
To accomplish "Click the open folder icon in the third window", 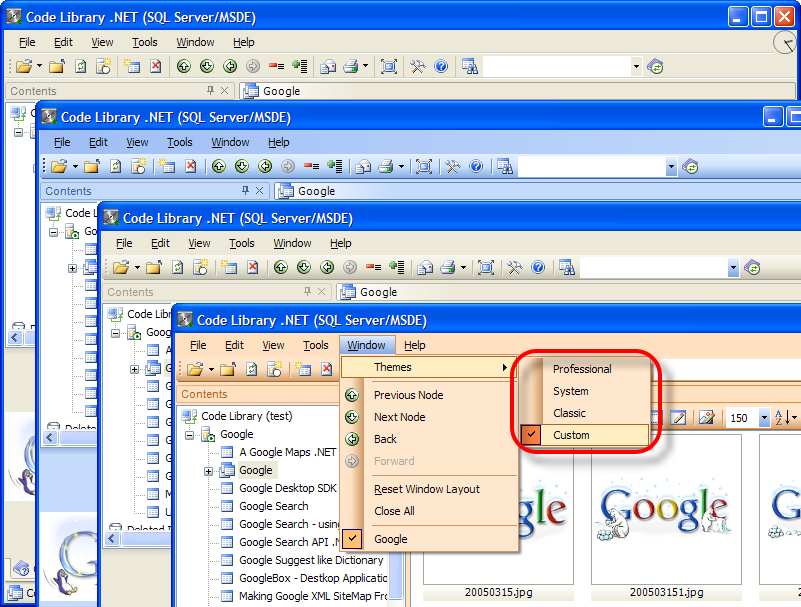I will (x=121, y=267).
